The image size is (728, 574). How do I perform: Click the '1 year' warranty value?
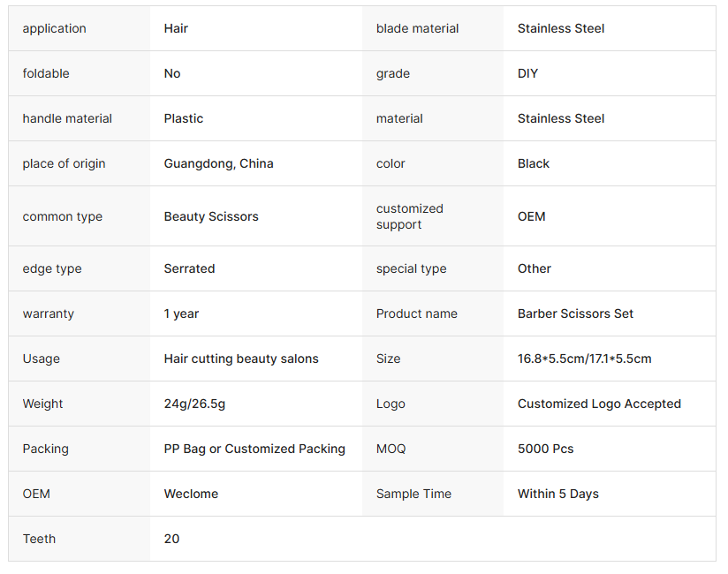click(x=181, y=313)
